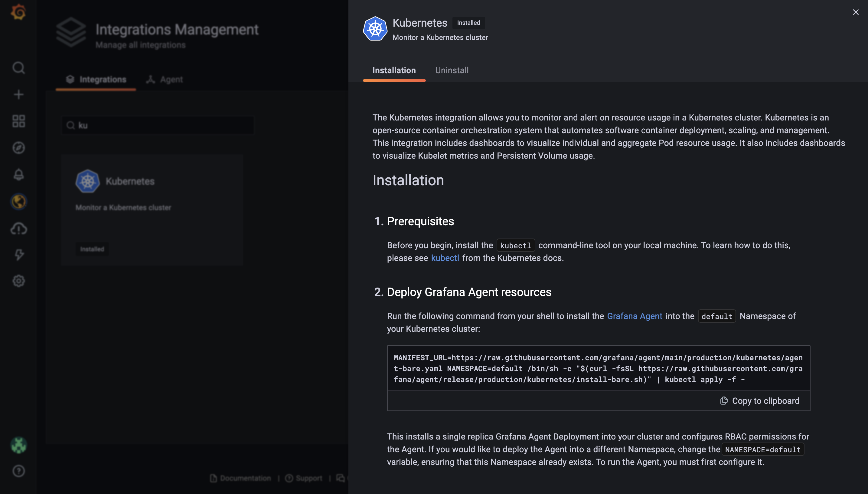Click Copy to clipboard button
This screenshot has width=868, height=494.
(759, 401)
